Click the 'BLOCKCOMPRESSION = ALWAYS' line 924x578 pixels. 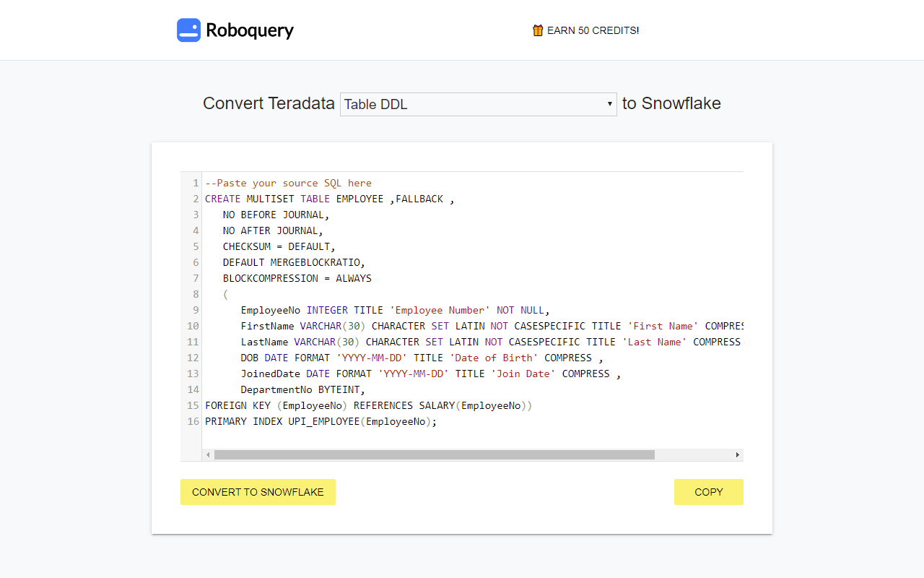(297, 278)
